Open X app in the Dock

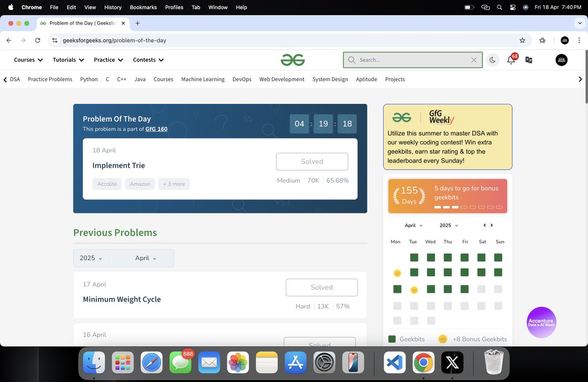(x=452, y=363)
